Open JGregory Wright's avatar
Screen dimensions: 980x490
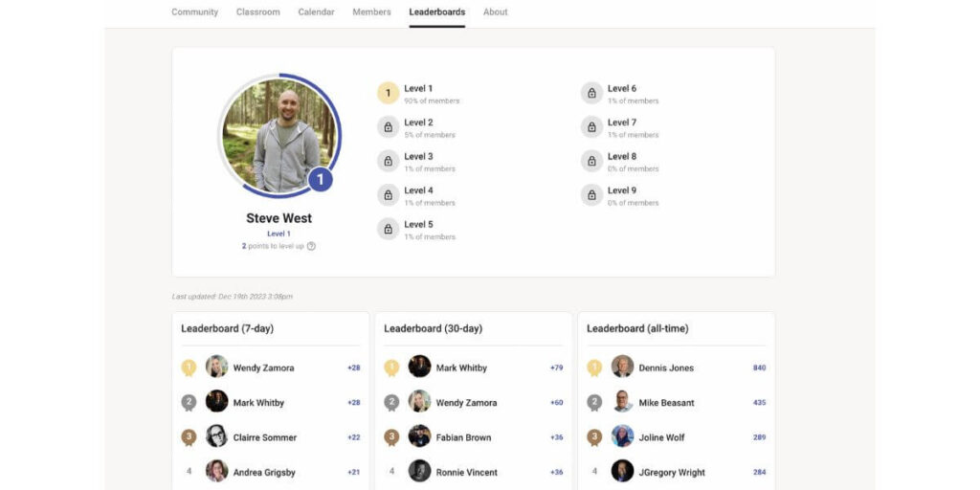(622, 471)
